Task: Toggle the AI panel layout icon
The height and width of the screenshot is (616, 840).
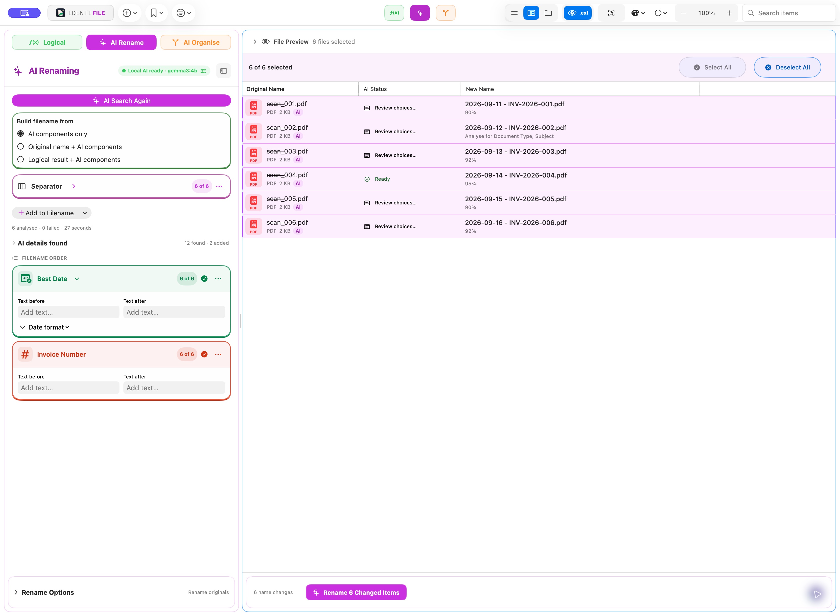Action: coord(224,71)
